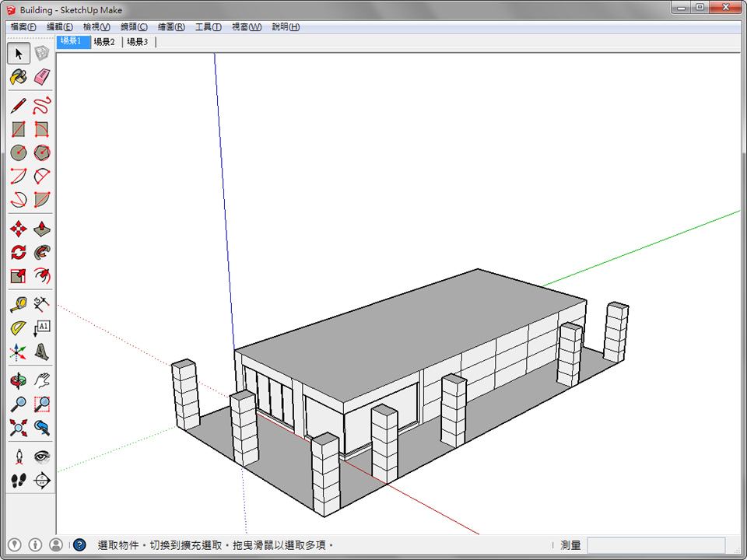Select the Position Camera tool

click(x=19, y=457)
